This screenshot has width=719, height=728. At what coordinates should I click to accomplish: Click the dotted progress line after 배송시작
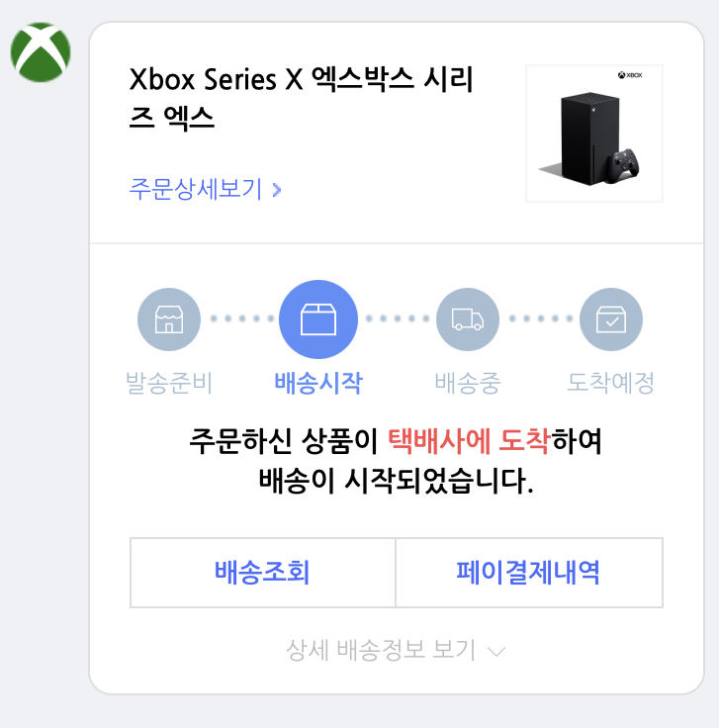[x=398, y=318]
